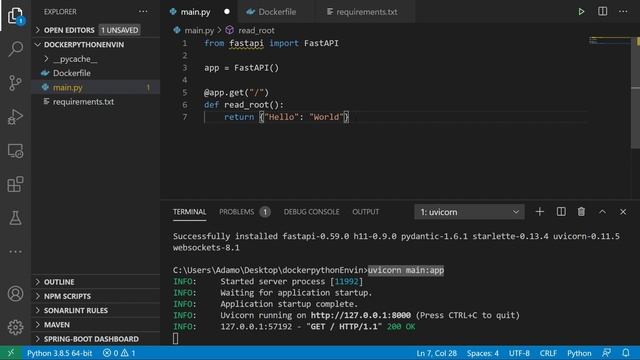The width and height of the screenshot is (640, 360).
Task: Click the fastapi import with warning underline
Action: click(246, 43)
